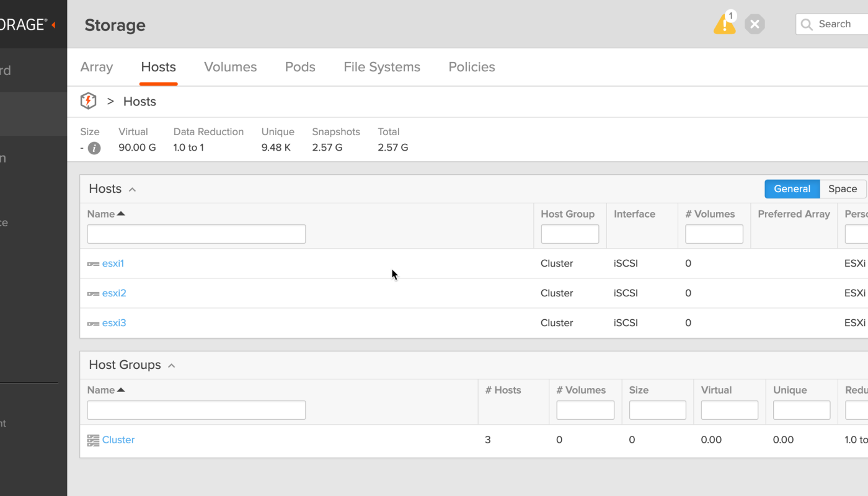Click the Size info icon
Screen dimensions: 868x496
[94, 148]
